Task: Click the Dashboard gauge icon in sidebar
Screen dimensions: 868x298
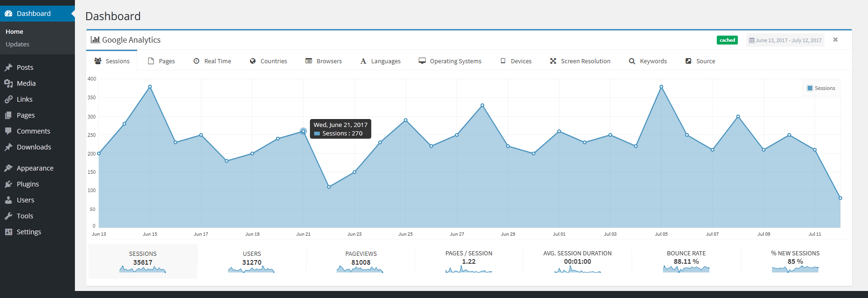Action: tap(8, 14)
